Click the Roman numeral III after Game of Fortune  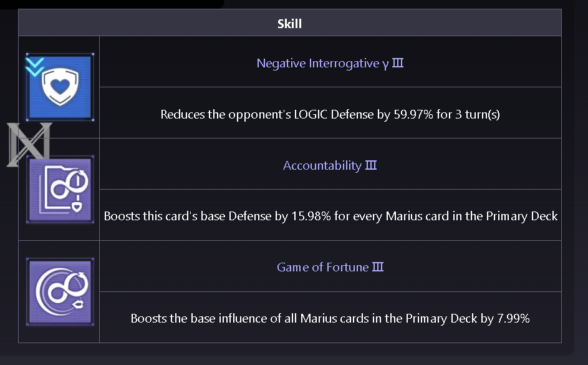pos(377,267)
